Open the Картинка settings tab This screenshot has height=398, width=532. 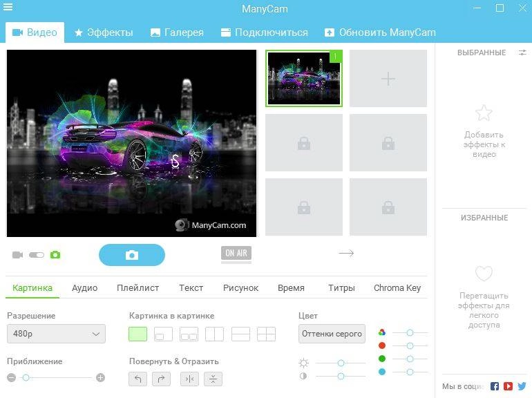(x=32, y=288)
